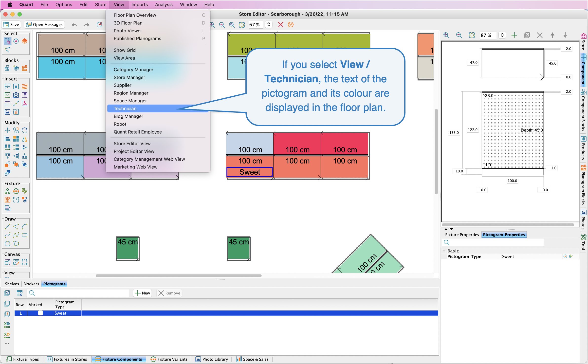The width and height of the screenshot is (588, 364).
Task: Click the Pictogram Properties search field
Action: click(493, 242)
